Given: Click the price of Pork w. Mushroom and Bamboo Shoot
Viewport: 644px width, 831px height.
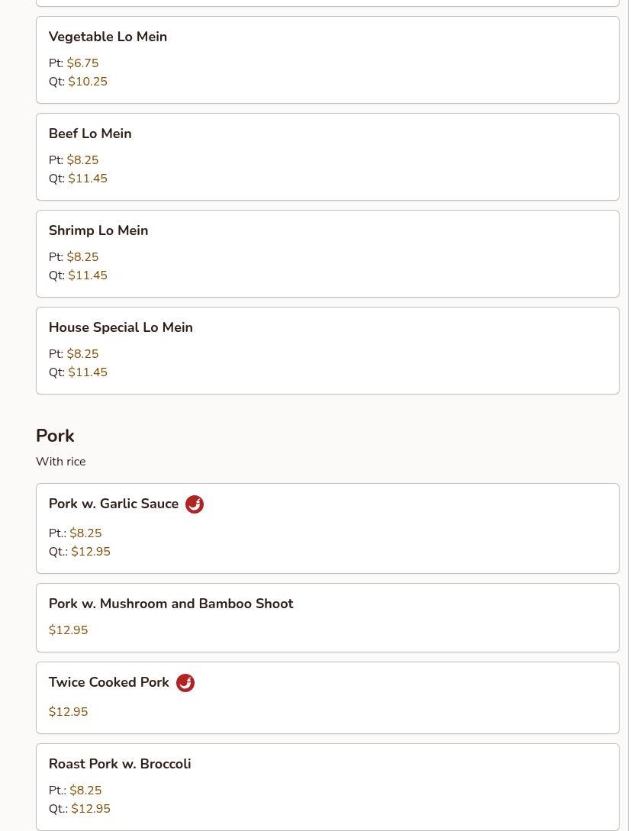Looking at the screenshot, I should 68,630.
